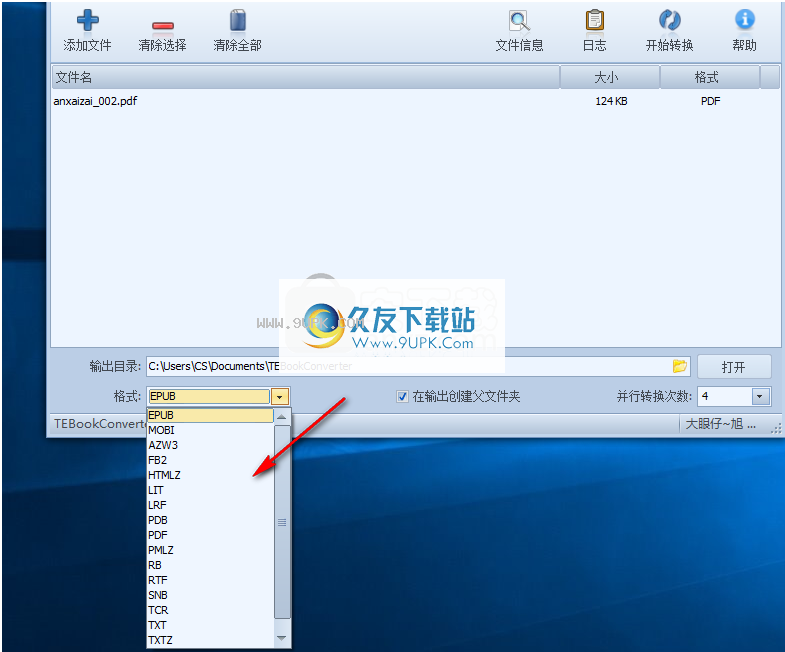Browse output folder via yellow folder icon
Image resolution: width=785 pixels, height=652 pixels.
(x=679, y=366)
